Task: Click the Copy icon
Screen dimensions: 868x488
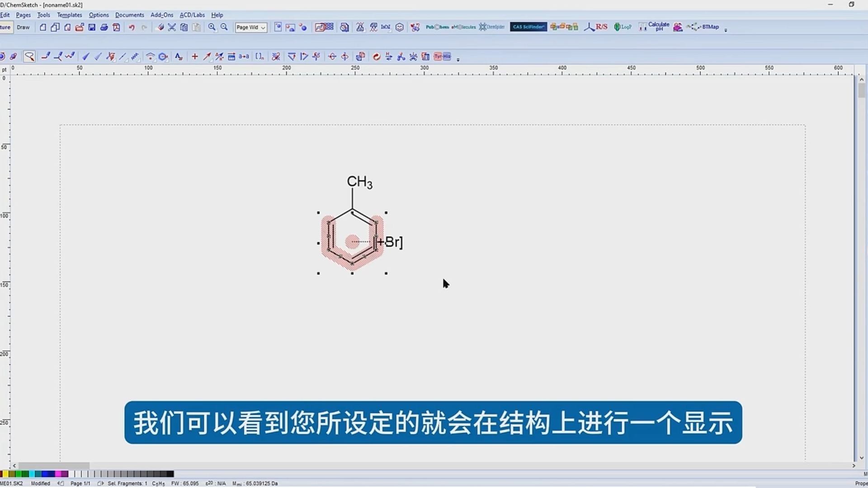Action: [x=184, y=27]
